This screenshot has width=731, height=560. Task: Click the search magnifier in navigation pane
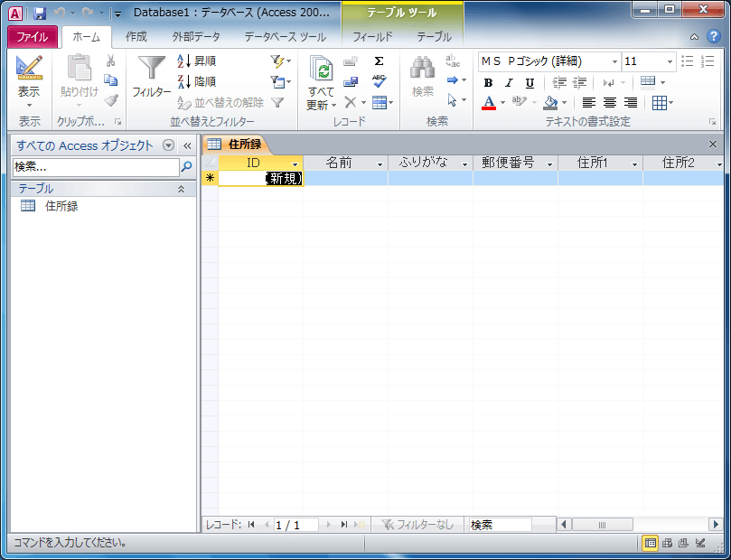point(186,166)
